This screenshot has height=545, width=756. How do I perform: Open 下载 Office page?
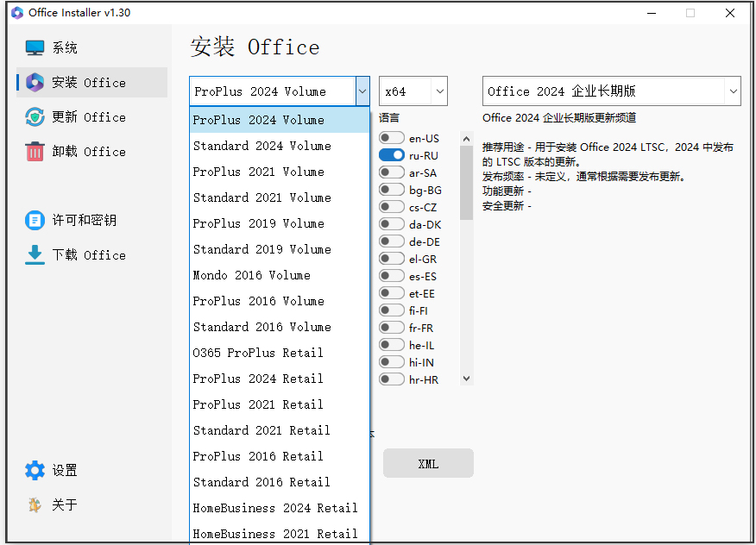coord(91,255)
